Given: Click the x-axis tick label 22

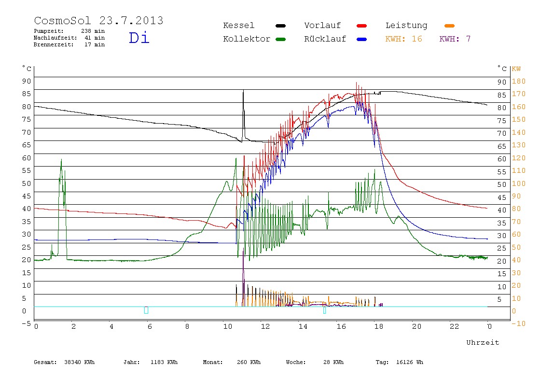Looking at the screenshot, I should click(455, 327).
